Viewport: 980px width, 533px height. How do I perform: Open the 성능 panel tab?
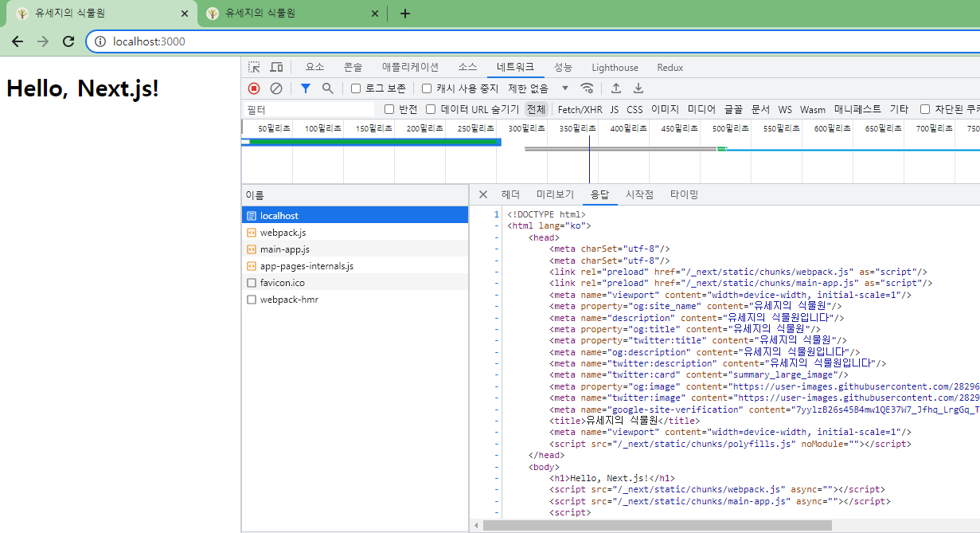click(563, 68)
